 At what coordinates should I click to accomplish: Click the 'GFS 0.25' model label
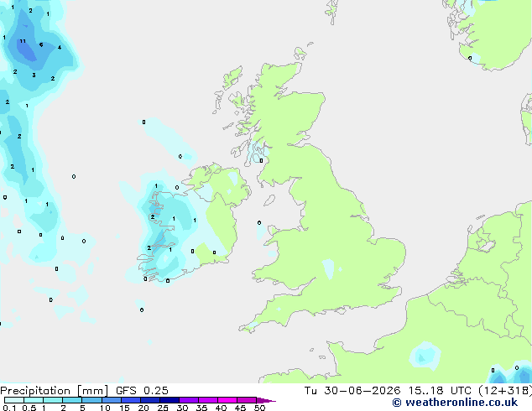[142, 391]
